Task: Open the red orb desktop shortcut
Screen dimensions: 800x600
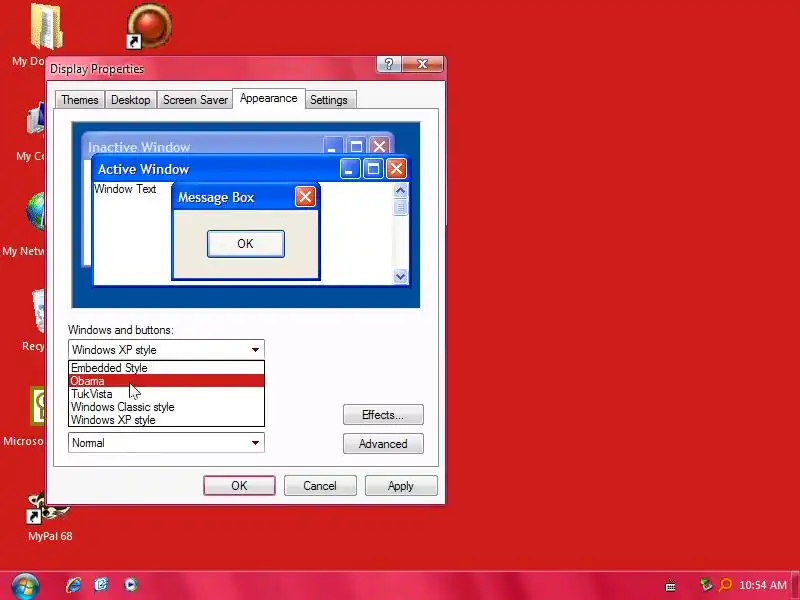Action: pos(148,26)
